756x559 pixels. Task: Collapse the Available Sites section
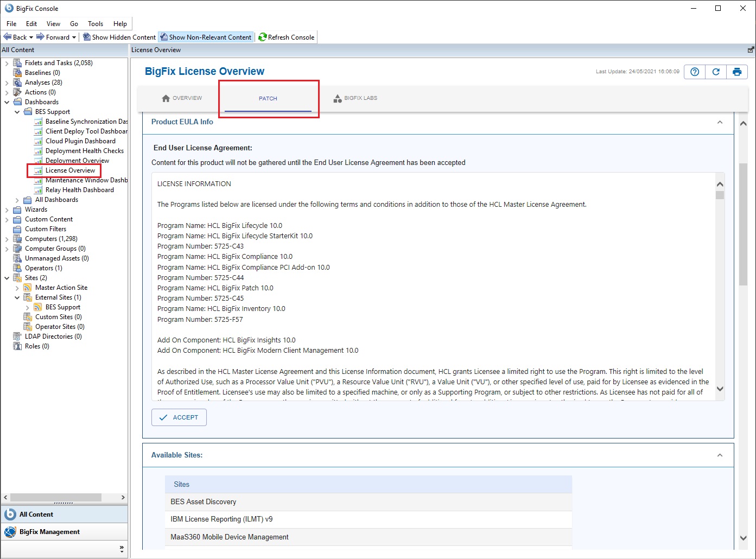point(720,455)
